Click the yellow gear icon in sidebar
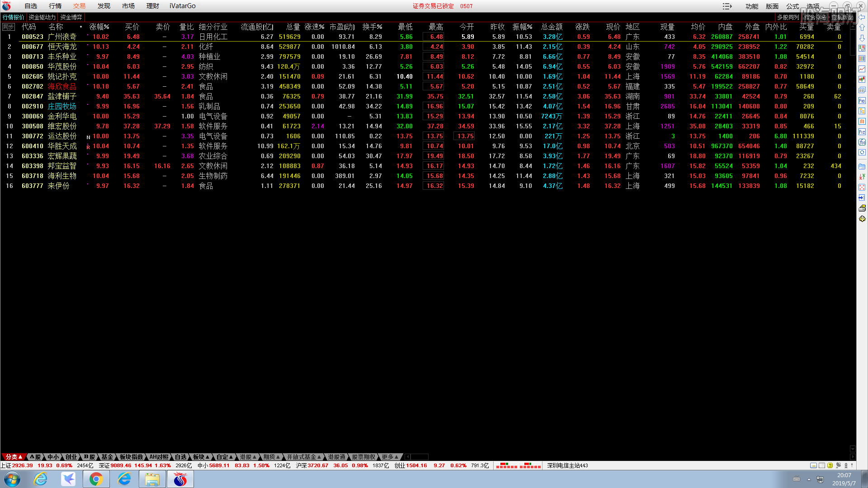The width and height of the screenshot is (868, 488). [x=862, y=219]
